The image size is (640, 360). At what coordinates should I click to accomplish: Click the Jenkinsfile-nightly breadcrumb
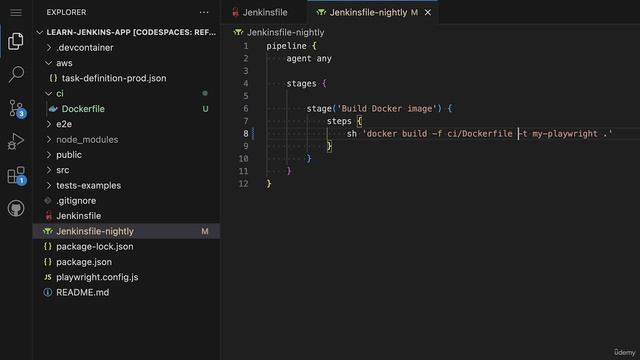285,32
